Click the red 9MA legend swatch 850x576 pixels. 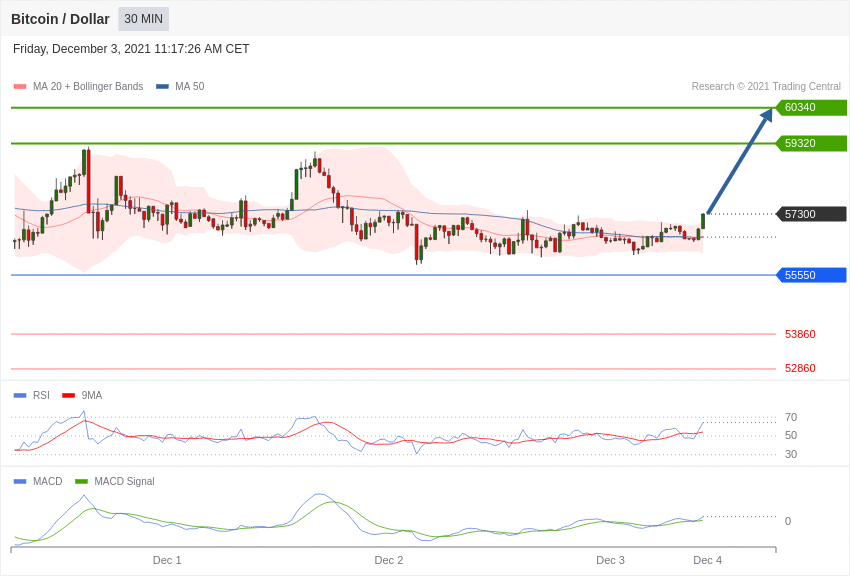(68, 396)
